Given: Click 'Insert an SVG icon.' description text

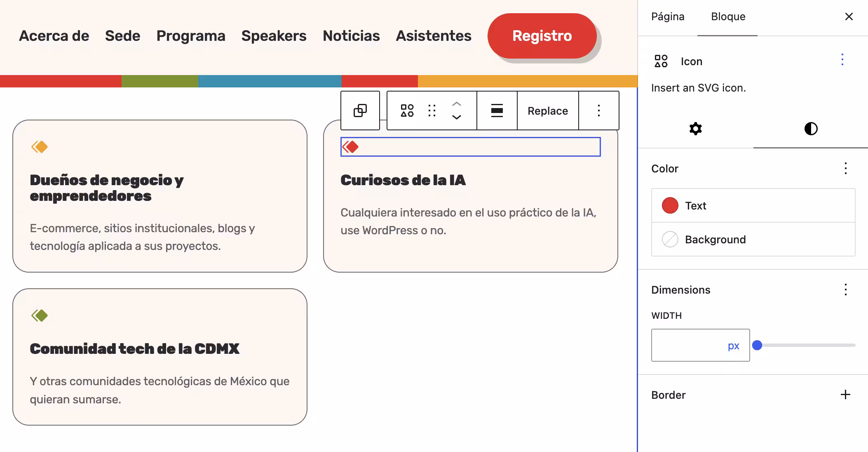Looking at the screenshot, I should coord(699,88).
